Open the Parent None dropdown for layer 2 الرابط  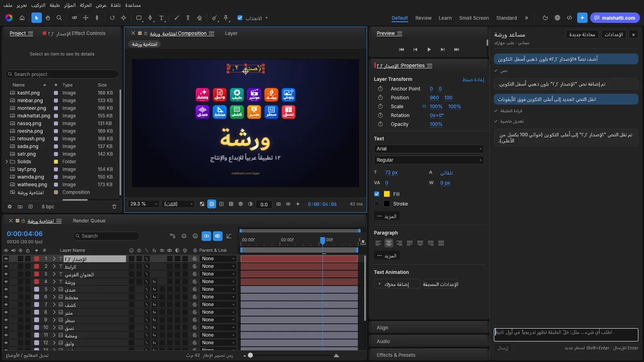point(218,266)
